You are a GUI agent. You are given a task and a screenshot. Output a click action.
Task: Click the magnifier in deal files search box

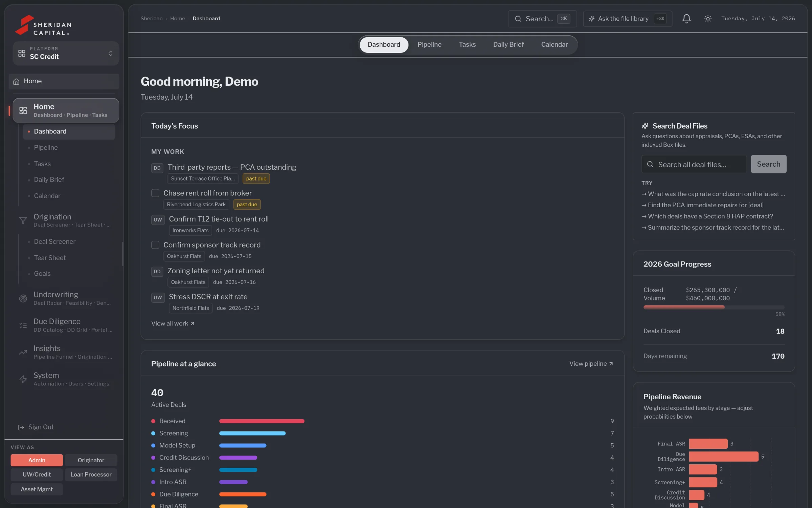coord(650,164)
